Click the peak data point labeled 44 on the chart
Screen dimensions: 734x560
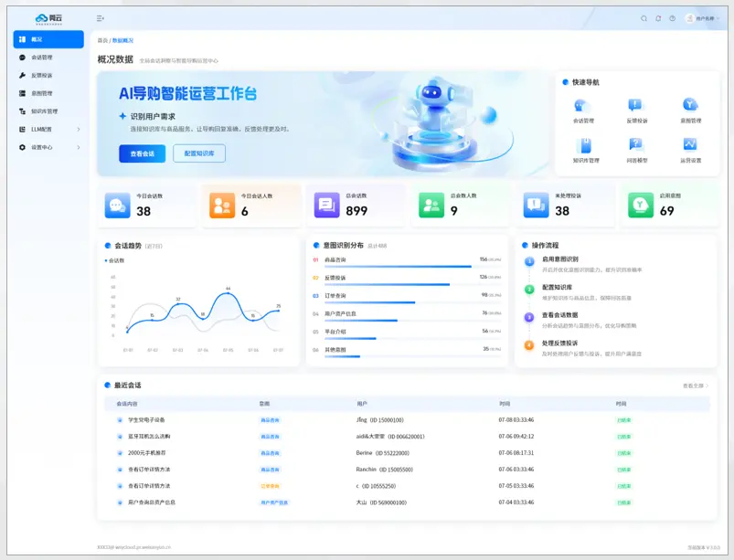228,293
